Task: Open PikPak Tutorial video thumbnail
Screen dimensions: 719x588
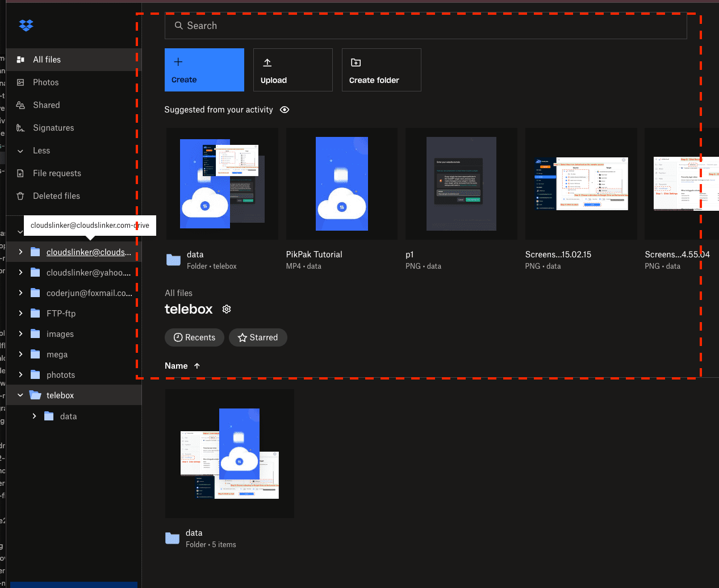Action: click(342, 184)
